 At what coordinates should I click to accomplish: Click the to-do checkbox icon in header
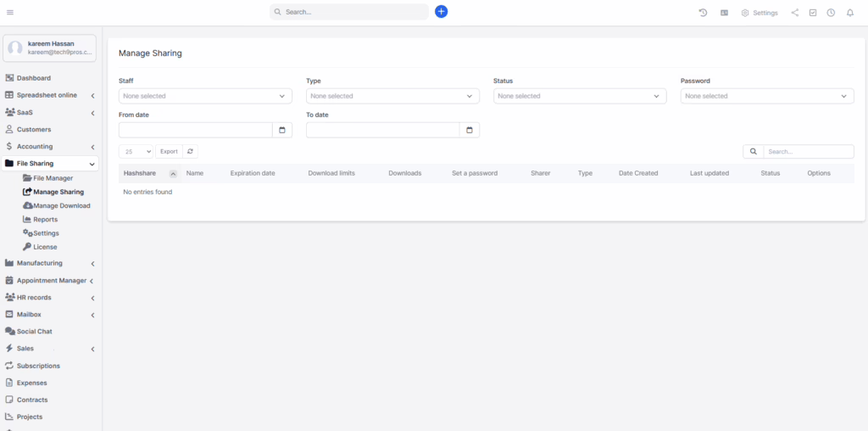(813, 13)
